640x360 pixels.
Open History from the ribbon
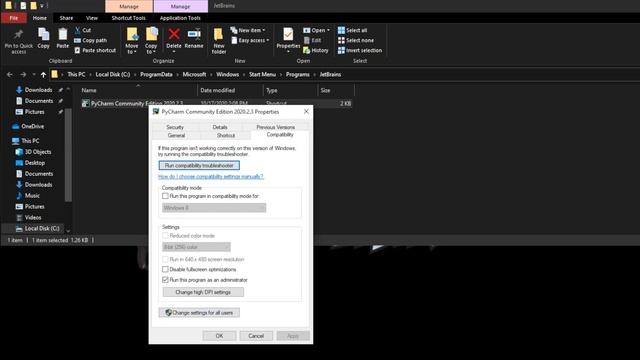[x=316, y=51]
